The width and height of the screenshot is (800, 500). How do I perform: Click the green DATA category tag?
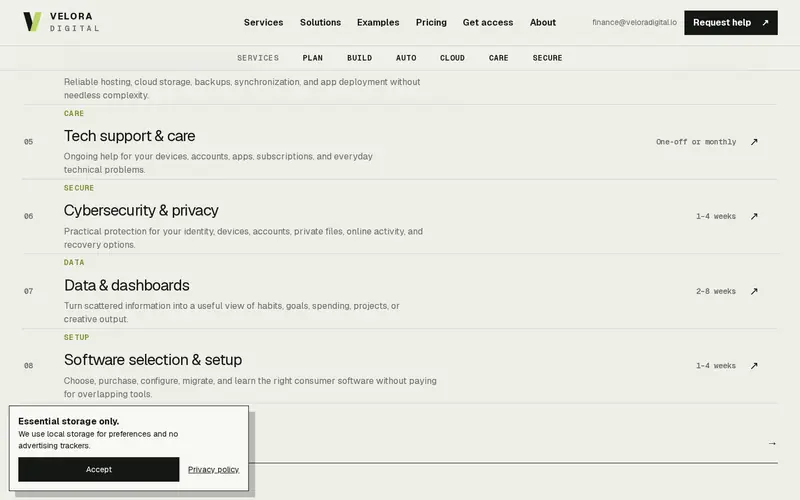[74, 262]
